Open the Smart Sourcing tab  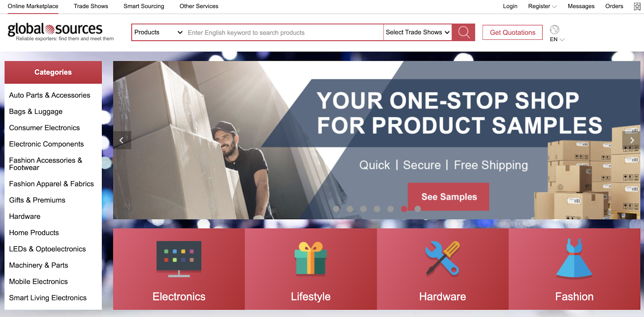pyautogui.click(x=144, y=6)
